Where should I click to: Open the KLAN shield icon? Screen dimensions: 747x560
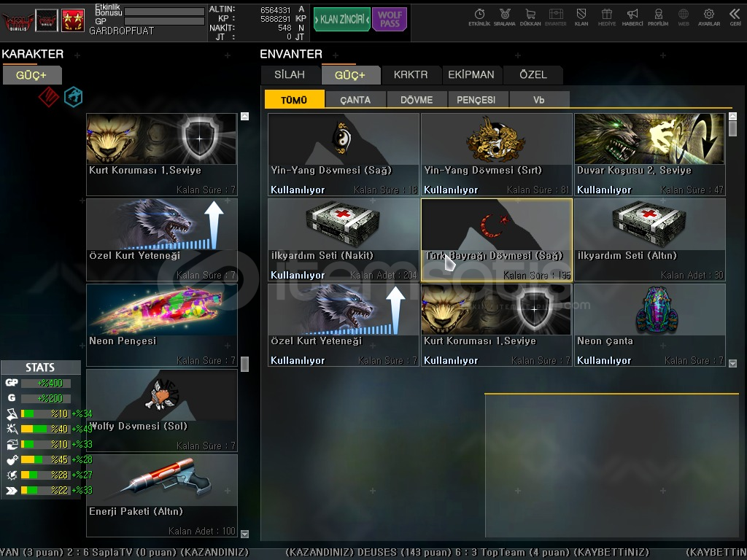[x=581, y=17]
